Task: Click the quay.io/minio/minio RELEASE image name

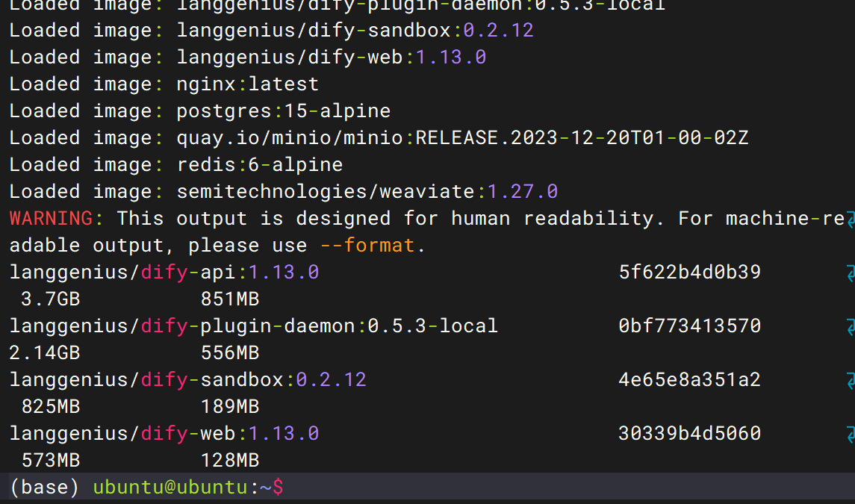Action: (x=462, y=137)
